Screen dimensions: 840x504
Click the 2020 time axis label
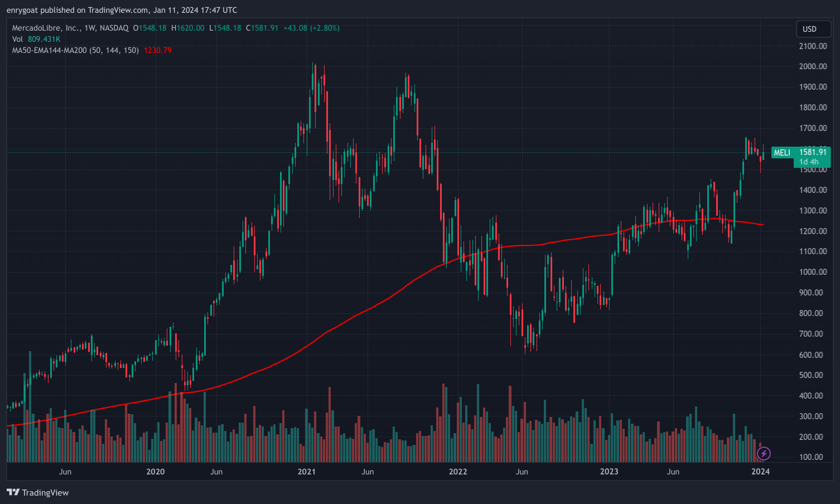click(155, 472)
